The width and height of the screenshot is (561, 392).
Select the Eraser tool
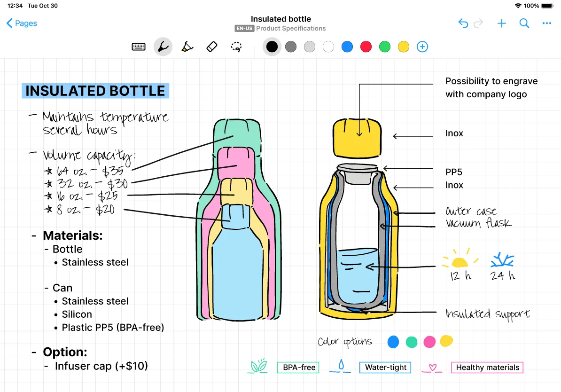pyautogui.click(x=211, y=47)
